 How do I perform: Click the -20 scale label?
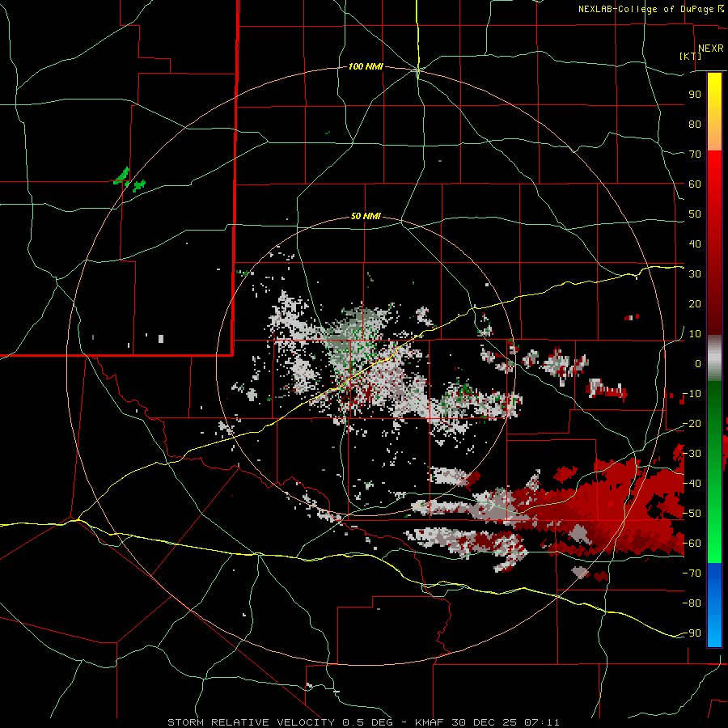(x=692, y=423)
